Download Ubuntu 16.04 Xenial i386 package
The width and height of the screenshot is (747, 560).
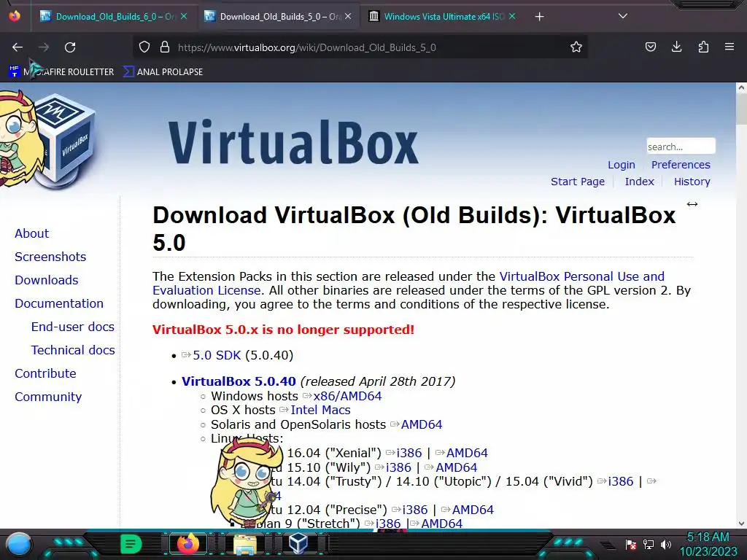[409, 453]
